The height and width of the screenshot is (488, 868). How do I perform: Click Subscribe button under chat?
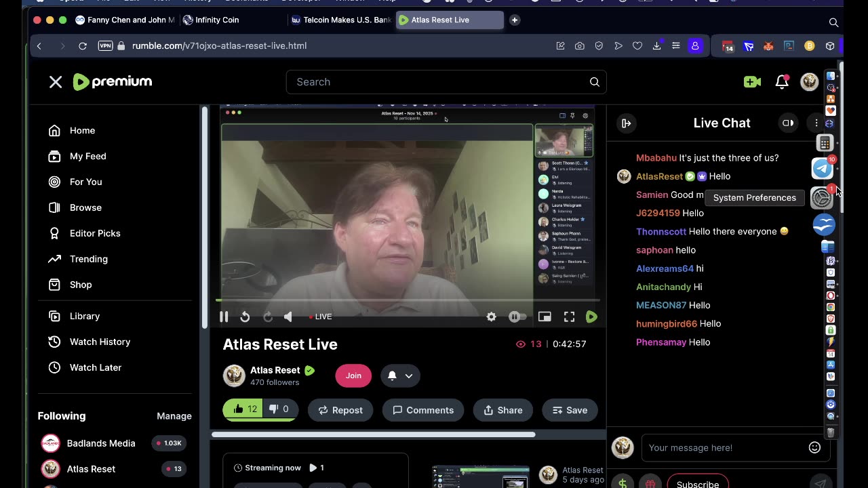pyautogui.click(x=698, y=483)
